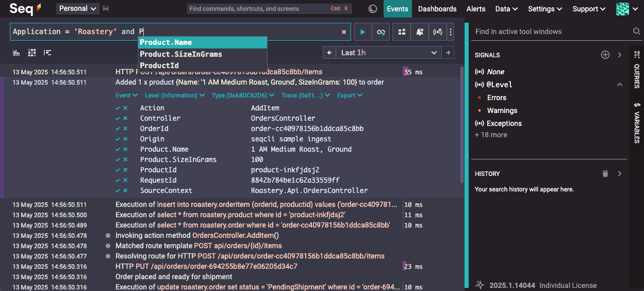Screen dimensions: 644x291
Task: Exclude RequestId property with x mark
Action: point(125,180)
